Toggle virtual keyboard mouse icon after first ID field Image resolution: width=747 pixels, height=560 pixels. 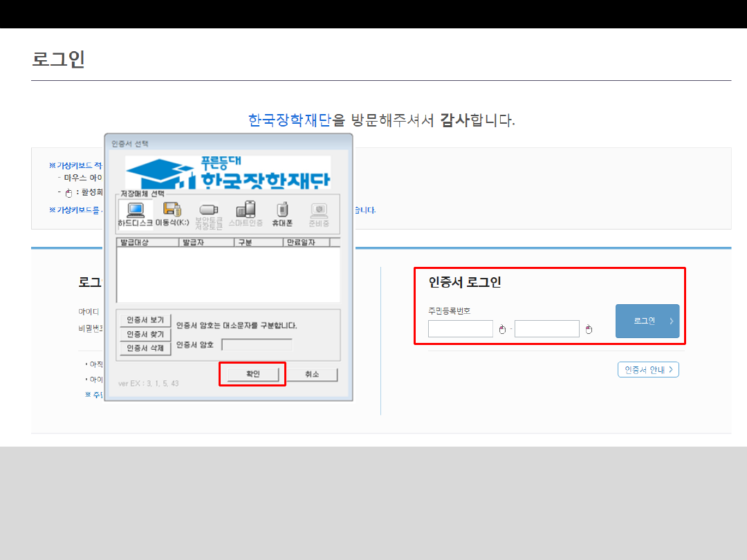click(502, 330)
